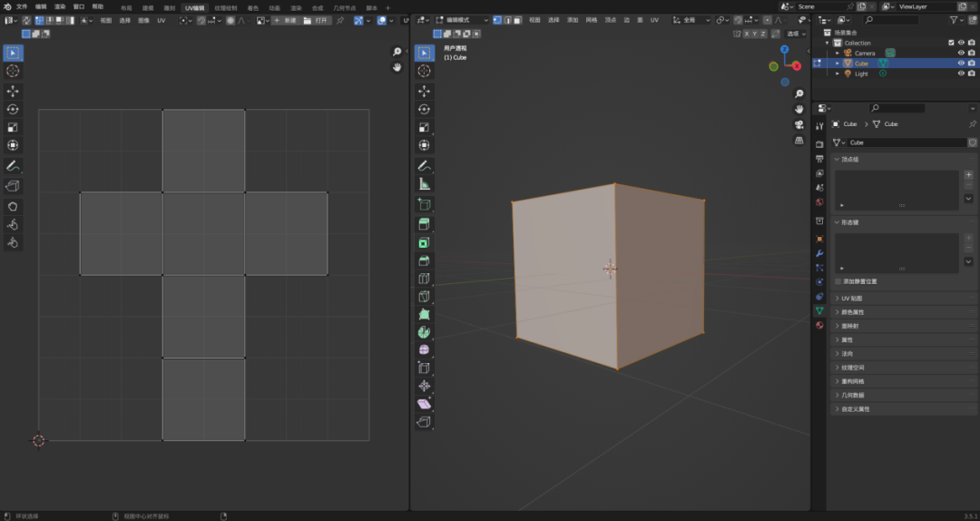Expand the 法向 panel

903,353
